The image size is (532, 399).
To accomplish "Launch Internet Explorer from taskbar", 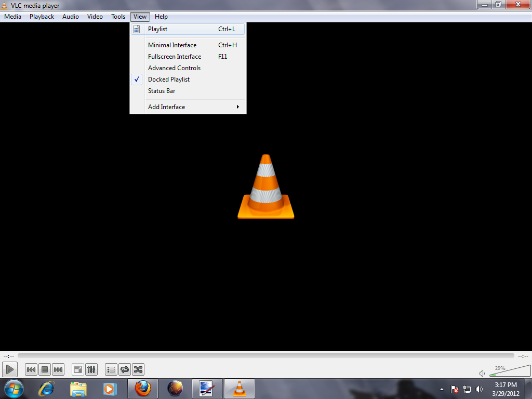I will point(46,389).
